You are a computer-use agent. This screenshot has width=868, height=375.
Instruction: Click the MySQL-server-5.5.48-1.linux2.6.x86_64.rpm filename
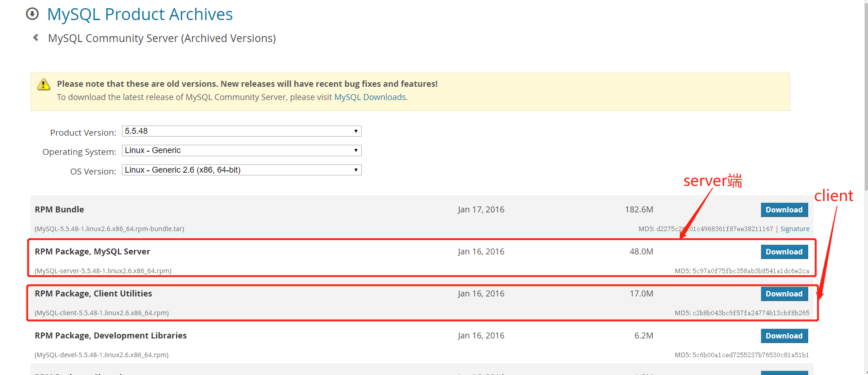(x=103, y=271)
